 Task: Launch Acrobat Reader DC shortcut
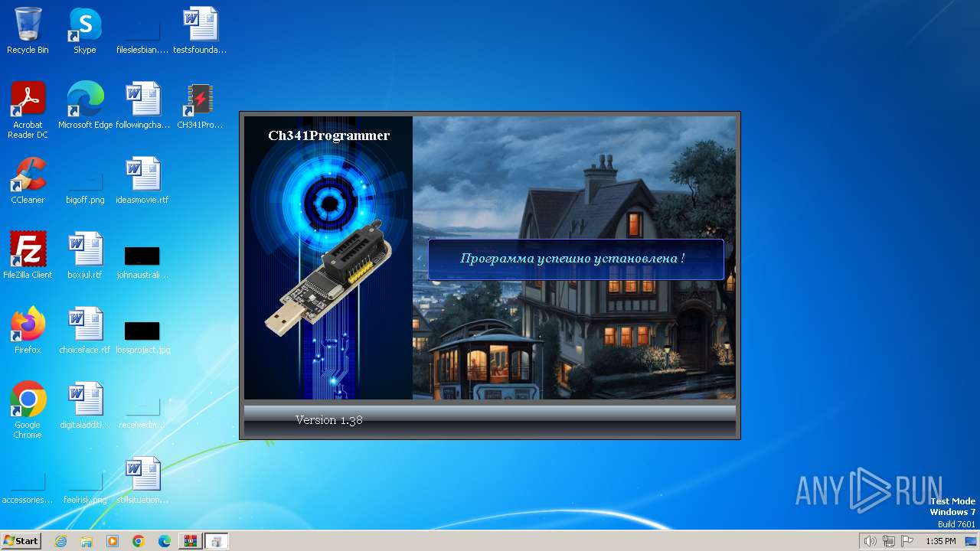point(28,110)
